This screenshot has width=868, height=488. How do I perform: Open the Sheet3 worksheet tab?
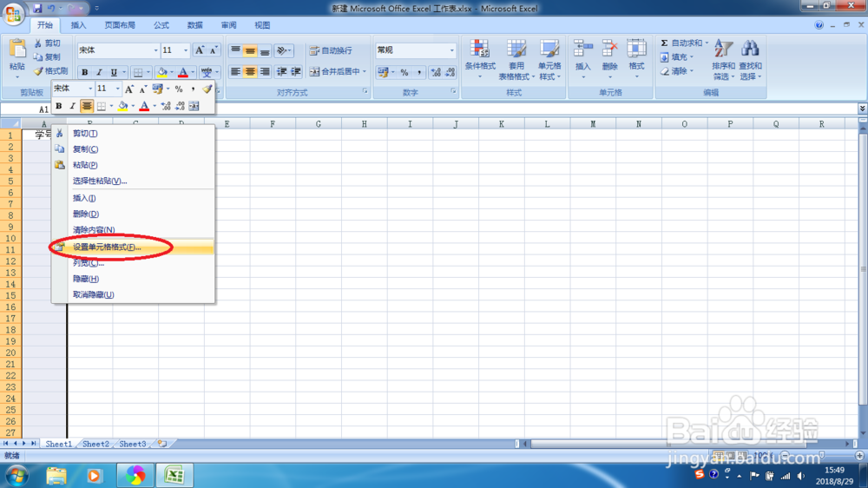133,445
